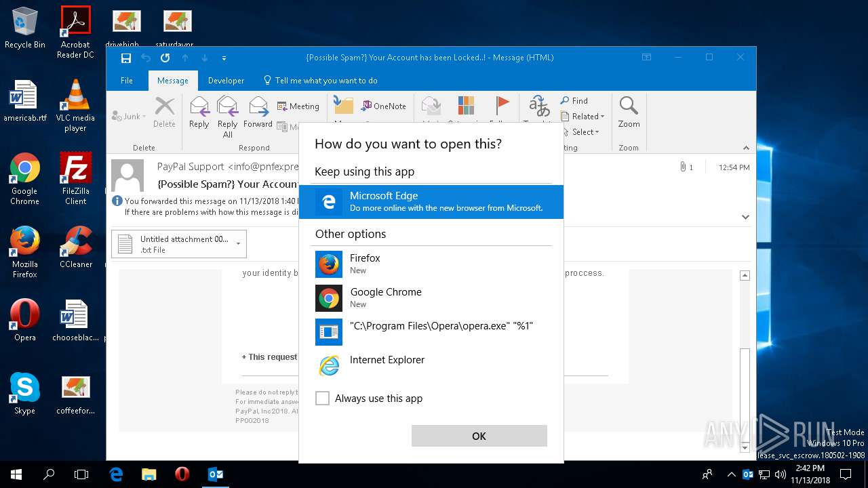The width and height of the screenshot is (868, 488).
Task: Open File Explorer from the taskbar
Action: pyautogui.click(x=149, y=474)
